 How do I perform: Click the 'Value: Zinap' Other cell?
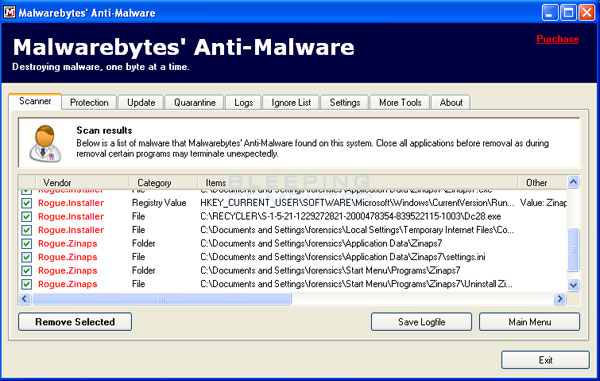click(x=543, y=203)
